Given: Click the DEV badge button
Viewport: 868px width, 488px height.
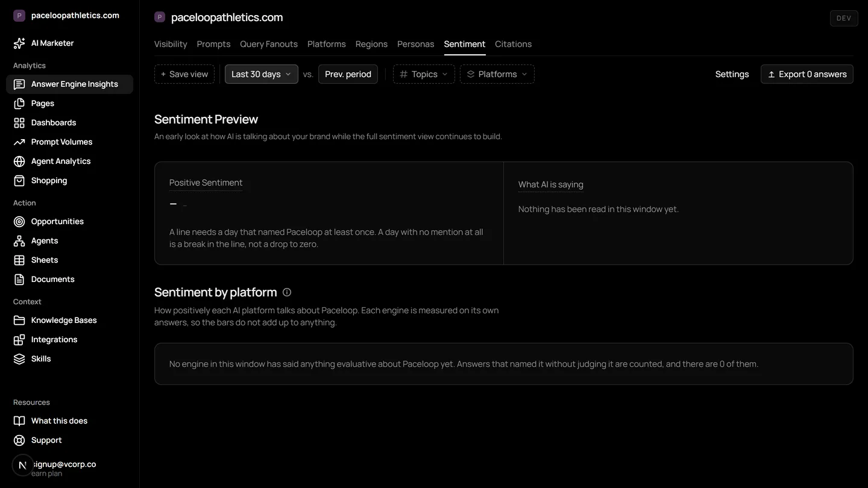Looking at the screenshot, I should point(844,18).
